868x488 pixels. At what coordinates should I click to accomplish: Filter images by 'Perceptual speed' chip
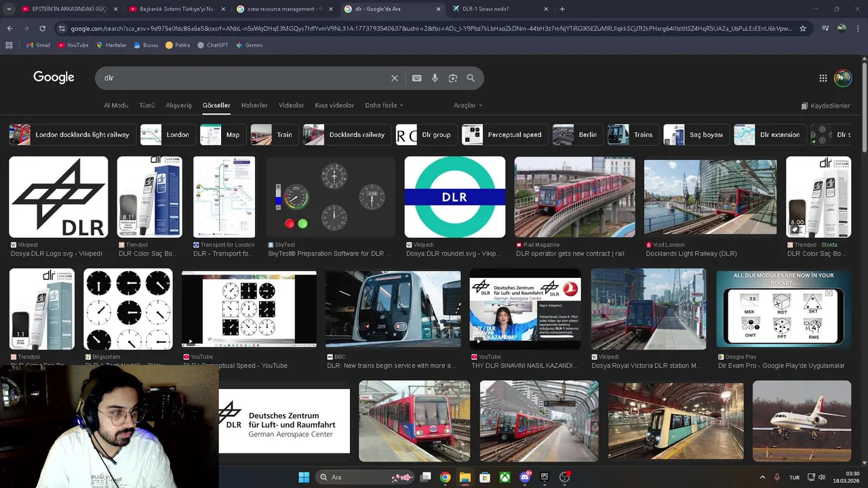(505, 134)
